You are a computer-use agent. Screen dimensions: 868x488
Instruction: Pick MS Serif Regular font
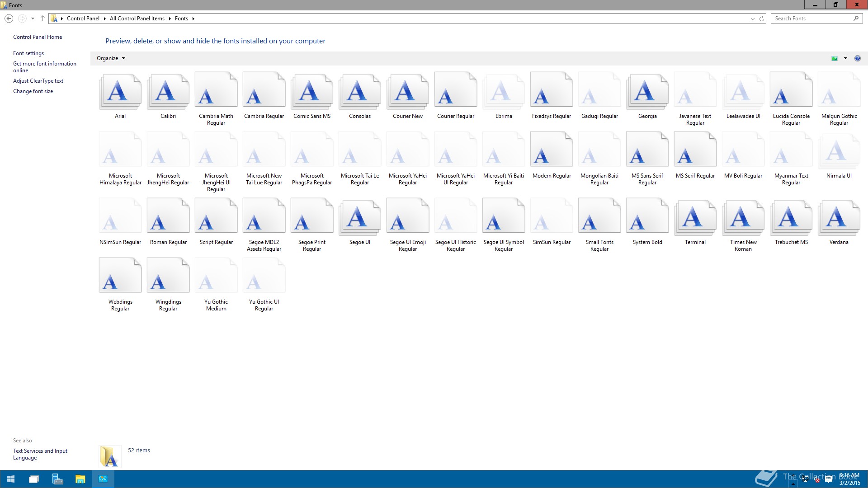point(695,150)
